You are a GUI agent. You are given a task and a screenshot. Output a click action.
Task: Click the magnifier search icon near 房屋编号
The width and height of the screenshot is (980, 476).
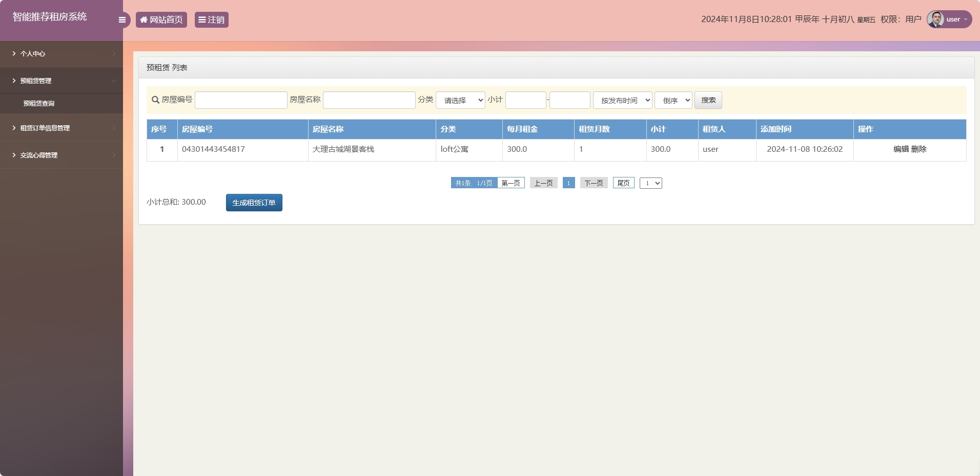pyautogui.click(x=154, y=100)
